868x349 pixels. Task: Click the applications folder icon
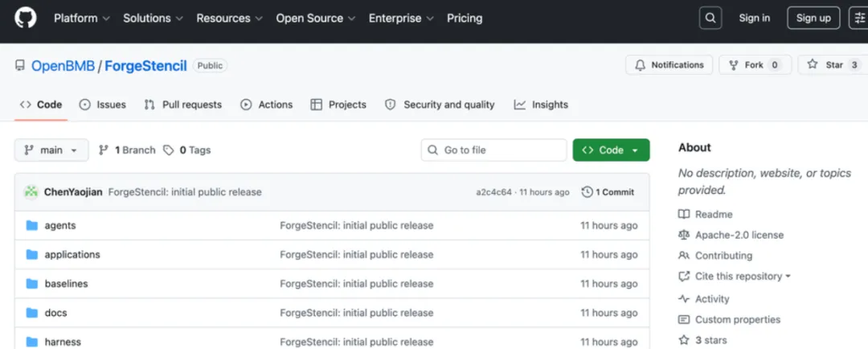tap(32, 254)
